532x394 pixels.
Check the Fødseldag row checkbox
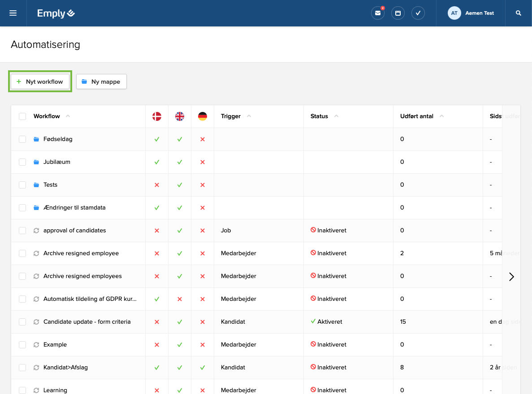click(22, 139)
